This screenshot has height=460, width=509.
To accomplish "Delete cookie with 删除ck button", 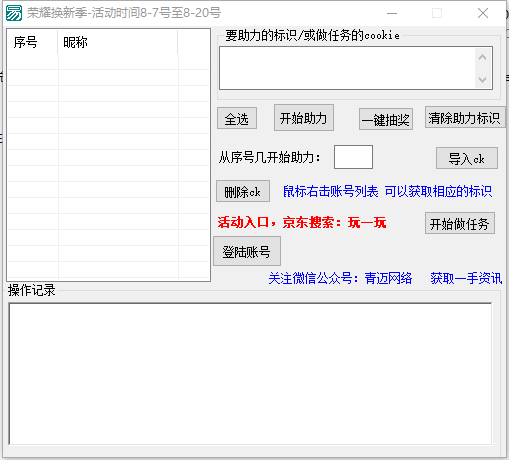I will [x=243, y=191].
